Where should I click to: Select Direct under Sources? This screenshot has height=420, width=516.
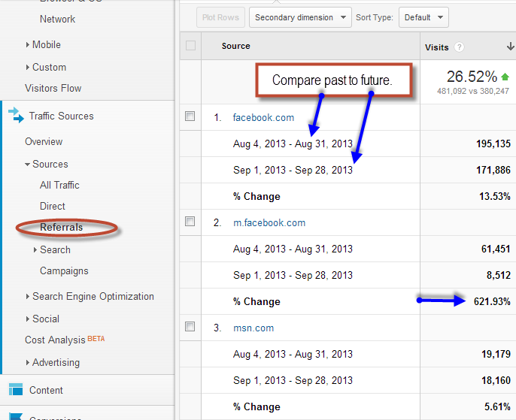53,206
